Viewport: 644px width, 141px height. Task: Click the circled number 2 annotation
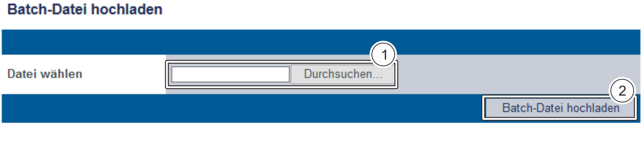point(622,90)
